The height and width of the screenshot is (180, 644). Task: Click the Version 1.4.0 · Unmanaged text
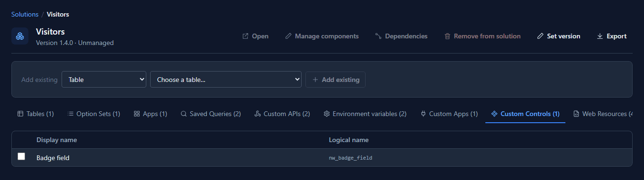point(75,43)
